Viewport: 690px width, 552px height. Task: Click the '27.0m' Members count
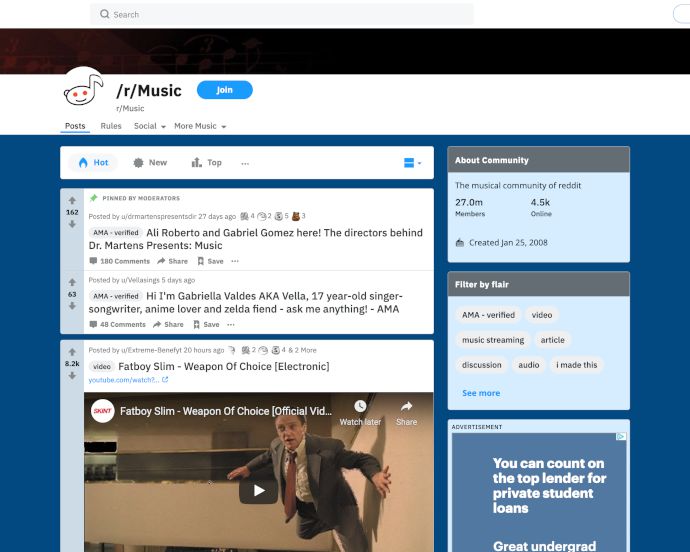pyautogui.click(x=469, y=202)
